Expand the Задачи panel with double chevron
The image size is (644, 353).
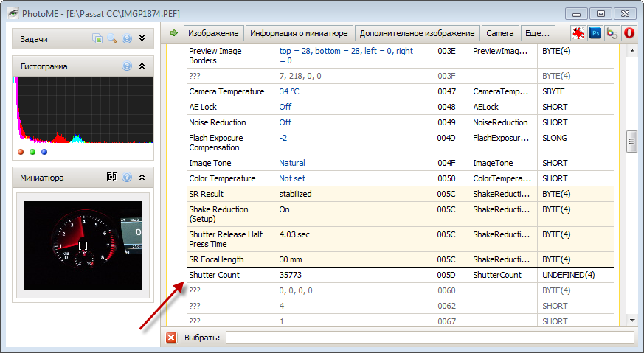click(142, 38)
